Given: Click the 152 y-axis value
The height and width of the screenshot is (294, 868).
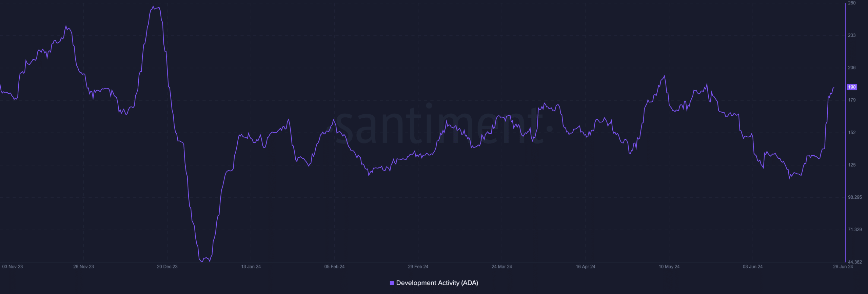Looking at the screenshot, I should coord(852,133).
